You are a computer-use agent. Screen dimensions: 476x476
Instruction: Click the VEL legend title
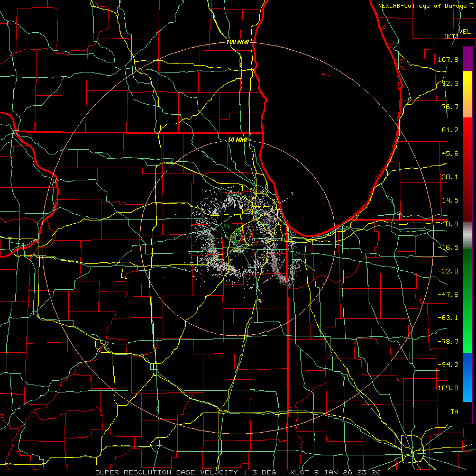(x=464, y=32)
